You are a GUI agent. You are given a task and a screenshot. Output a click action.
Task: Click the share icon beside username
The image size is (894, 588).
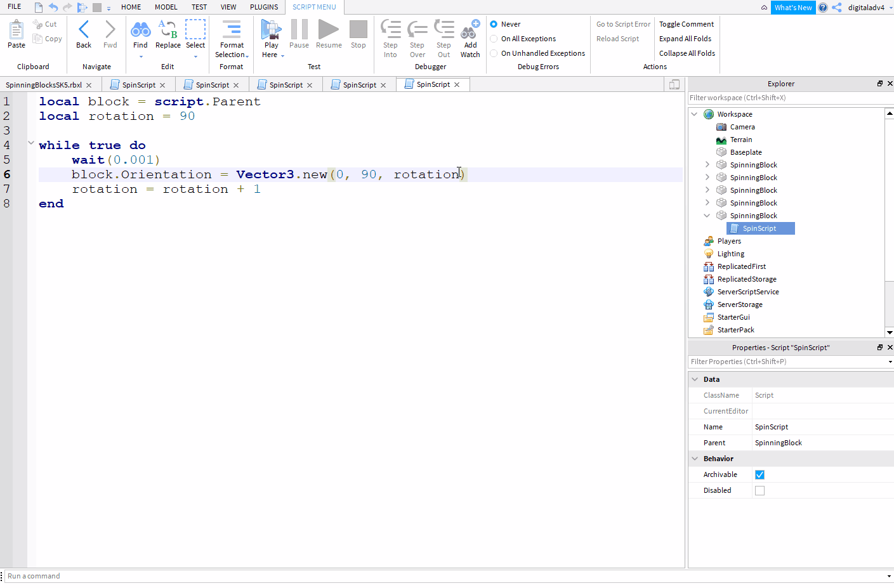[837, 8]
